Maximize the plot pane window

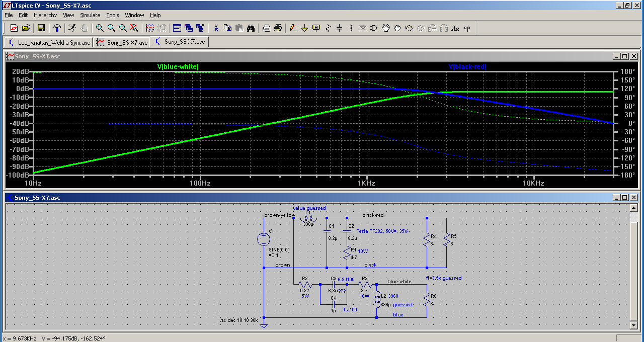624,56
